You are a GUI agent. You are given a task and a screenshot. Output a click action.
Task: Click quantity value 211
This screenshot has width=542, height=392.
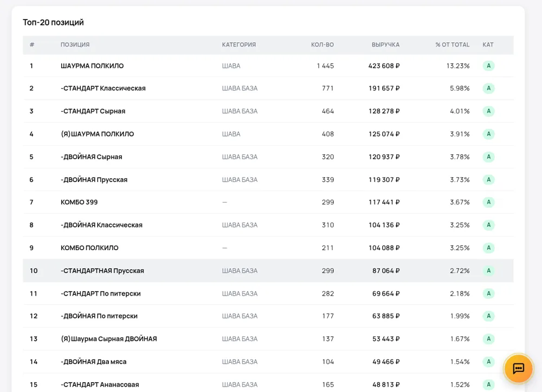pos(328,247)
